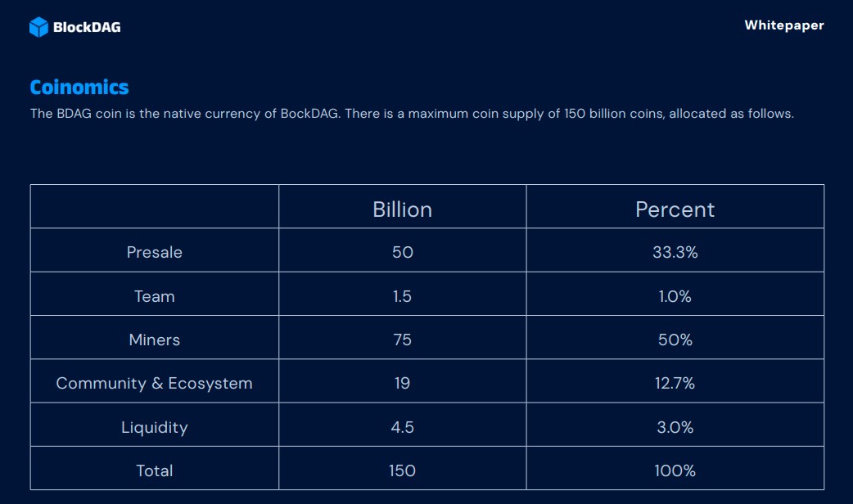Click the 33.3% Presale percent cell
Viewport: 853px width, 504px height.
tap(675, 253)
